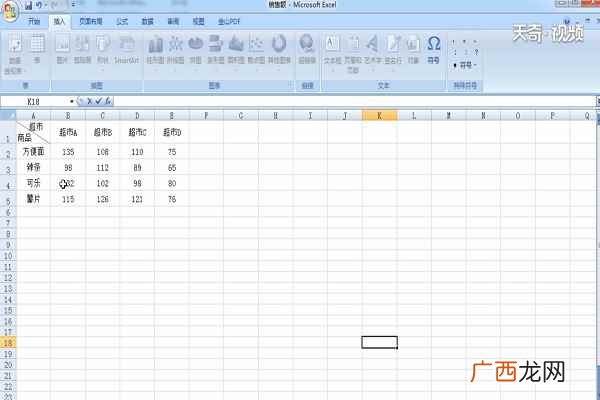Insert an Object (对象)

pos(413,49)
